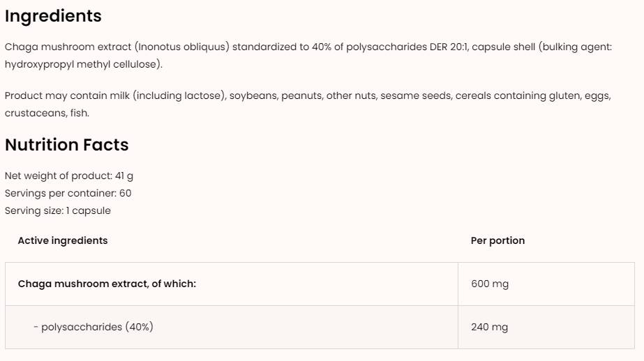This screenshot has height=361, width=644.
Task: Click the "hydroxypropyl methyl cellulose" text
Action: 82,64
